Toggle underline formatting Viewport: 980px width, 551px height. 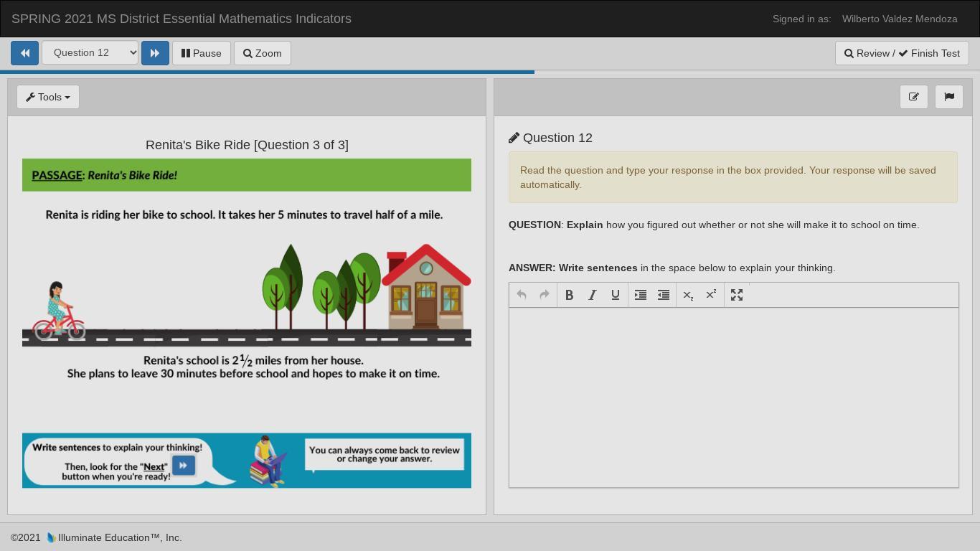[x=616, y=295]
